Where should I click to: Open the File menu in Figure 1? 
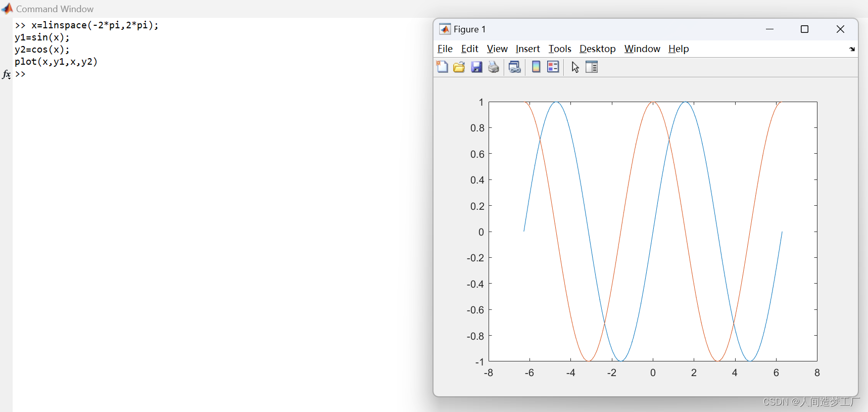point(445,49)
